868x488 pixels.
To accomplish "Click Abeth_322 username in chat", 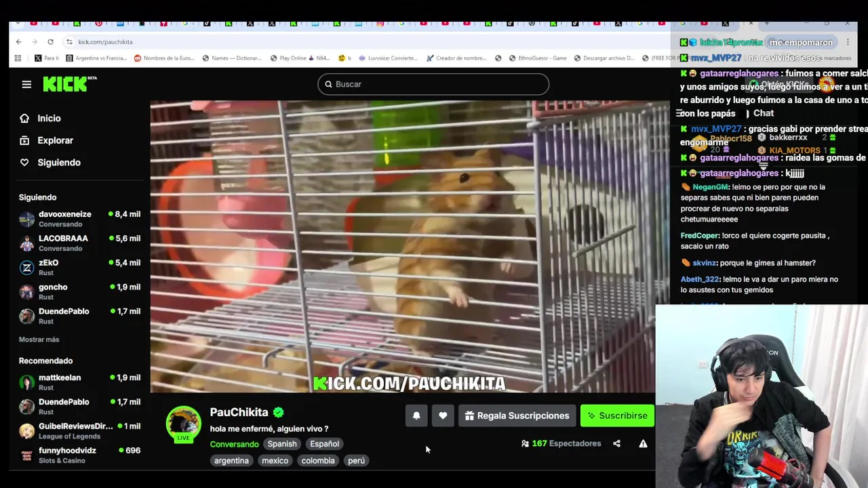I will click(700, 279).
